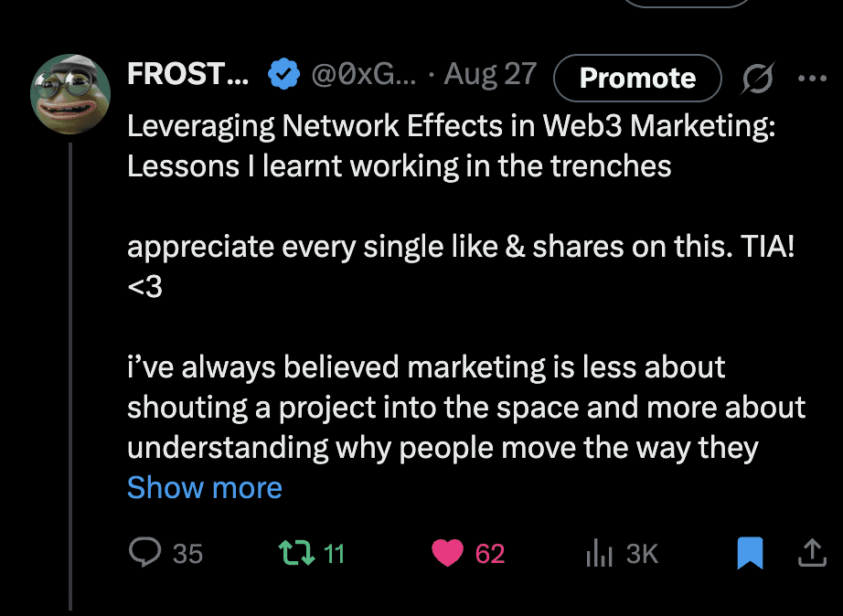Open FROST's frog profile avatar
The width and height of the screenshot is (843, 616).
point(70,94)
